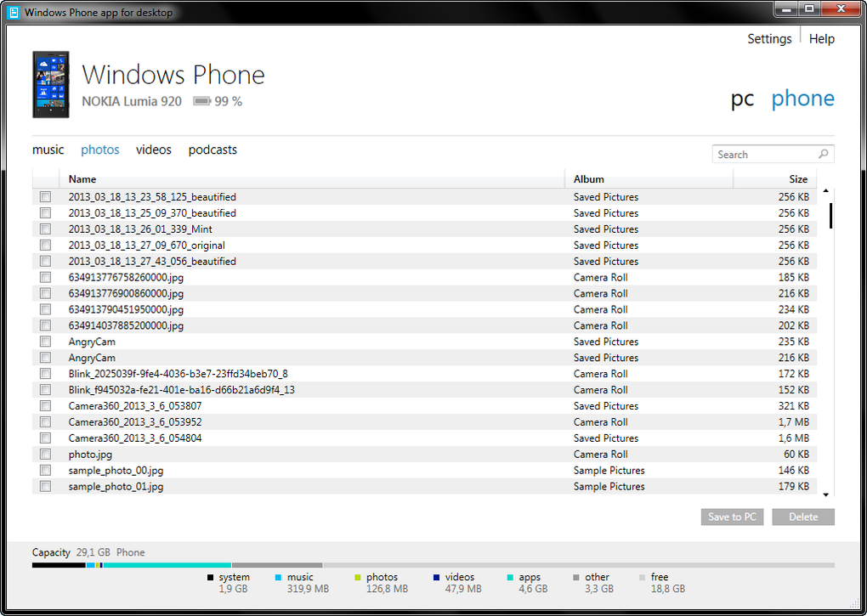Switch to phone view
The width and height of the screenshot is (867, 616).
tap(803, 99)
